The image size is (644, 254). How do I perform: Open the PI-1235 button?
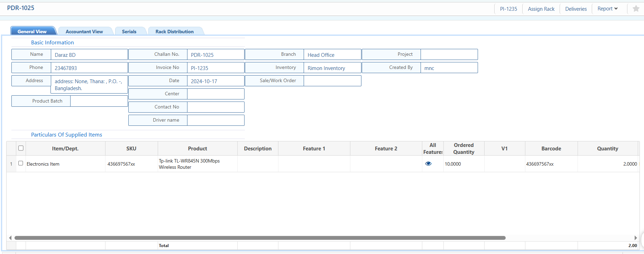508,9
